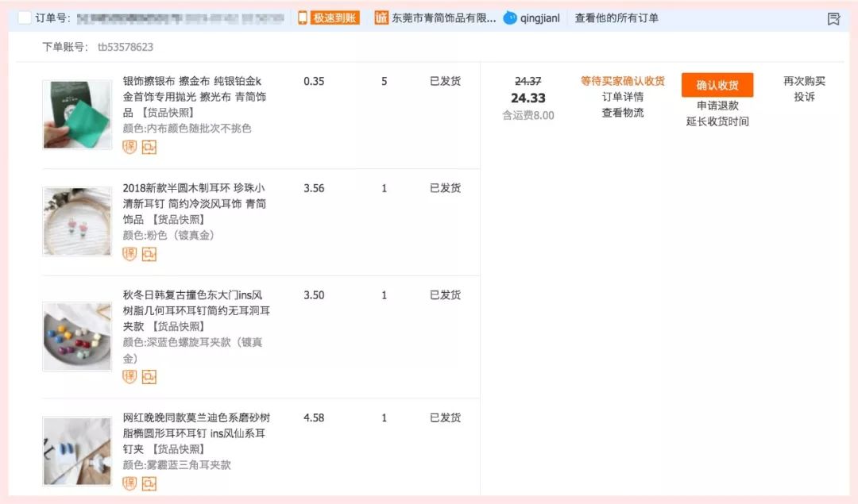The image size is (858, 504).
Task: Click the 保 icon under the ins-style ear clip item
Action: [129, 376]
